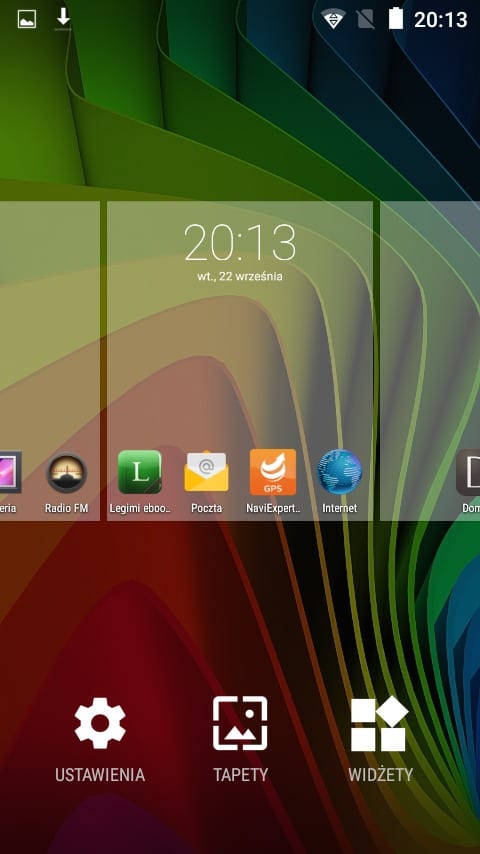The height and width of the screenshot is (854, 480).
Task: Select the right home screen page preview
Action: 430,361
